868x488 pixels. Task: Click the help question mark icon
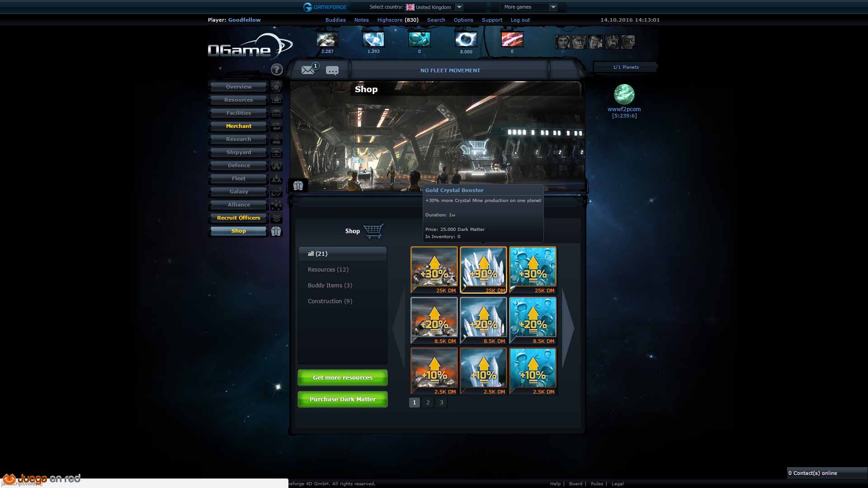[x=277, y=69]
